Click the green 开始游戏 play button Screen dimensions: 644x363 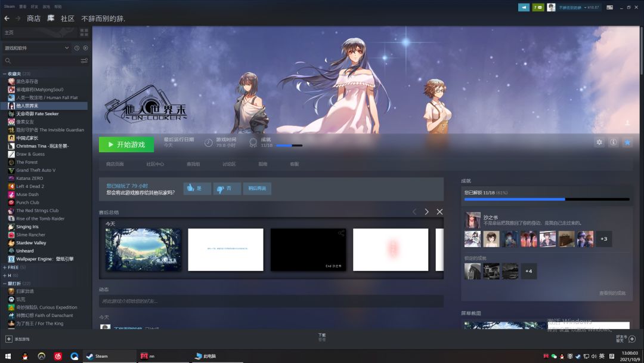click(x=126, y=144)
